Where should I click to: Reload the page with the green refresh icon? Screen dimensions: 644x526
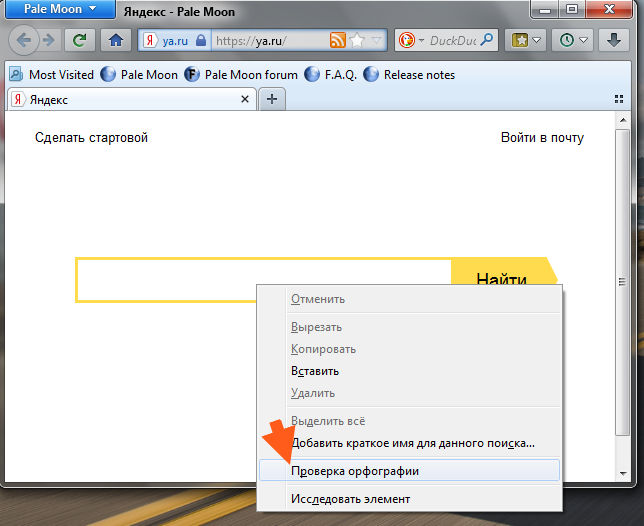[x=80, y=40]
